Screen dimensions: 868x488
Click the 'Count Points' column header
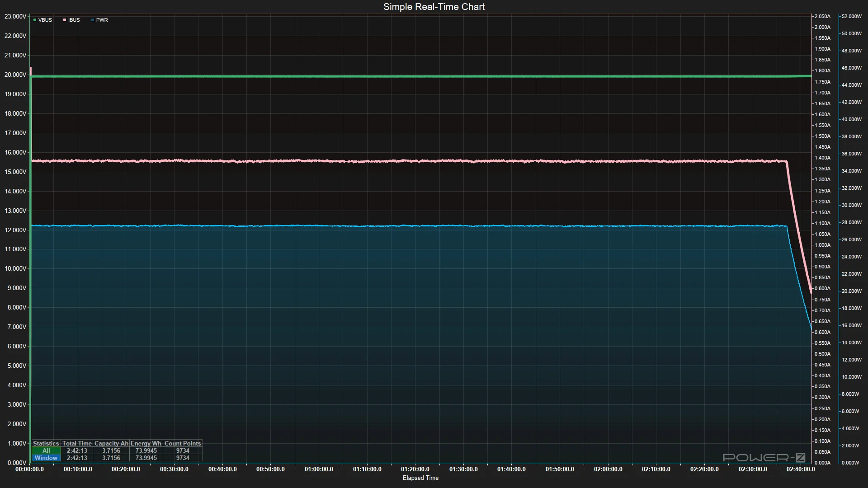pos(183,443)
